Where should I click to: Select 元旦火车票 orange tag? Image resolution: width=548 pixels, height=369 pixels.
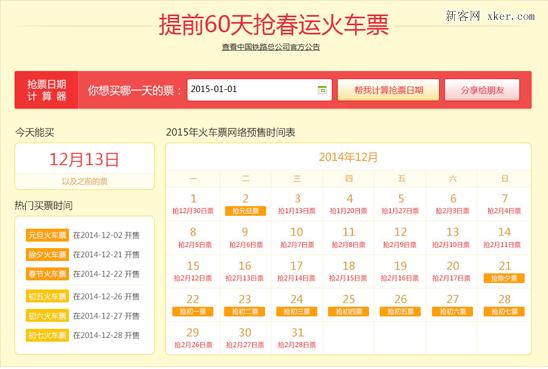point(47,235)
